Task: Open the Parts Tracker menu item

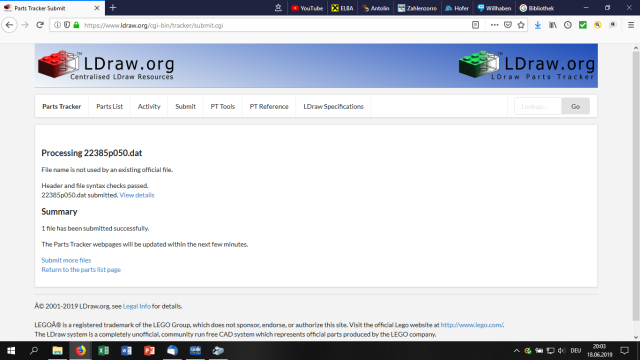Action: [62, 106]
